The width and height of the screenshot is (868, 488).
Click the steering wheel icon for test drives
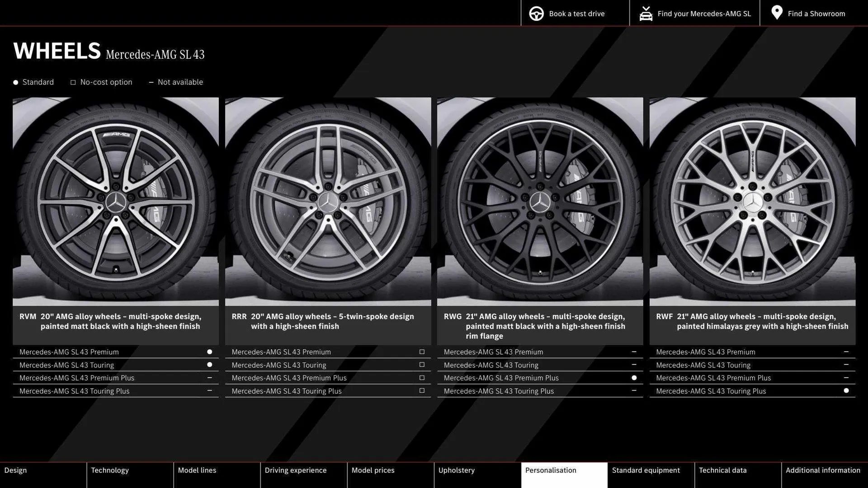coord(536,13)
